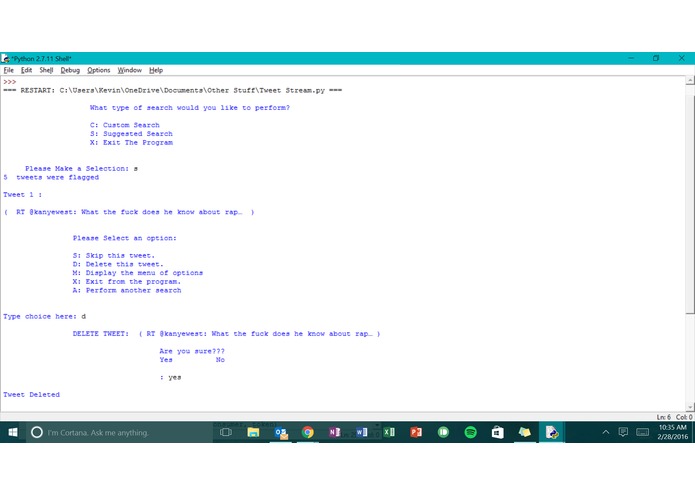
Task: Open the Window menu
Action: coord(129,70)
